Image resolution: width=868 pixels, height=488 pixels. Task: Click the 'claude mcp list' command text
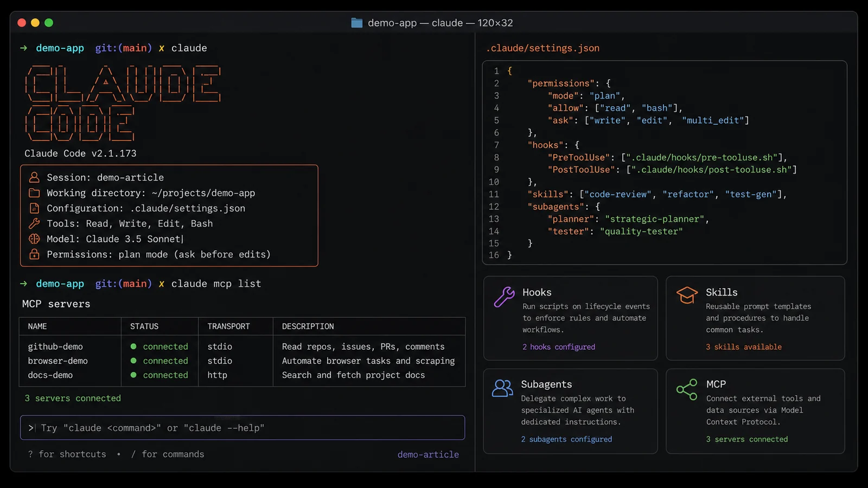coord(216,284)
